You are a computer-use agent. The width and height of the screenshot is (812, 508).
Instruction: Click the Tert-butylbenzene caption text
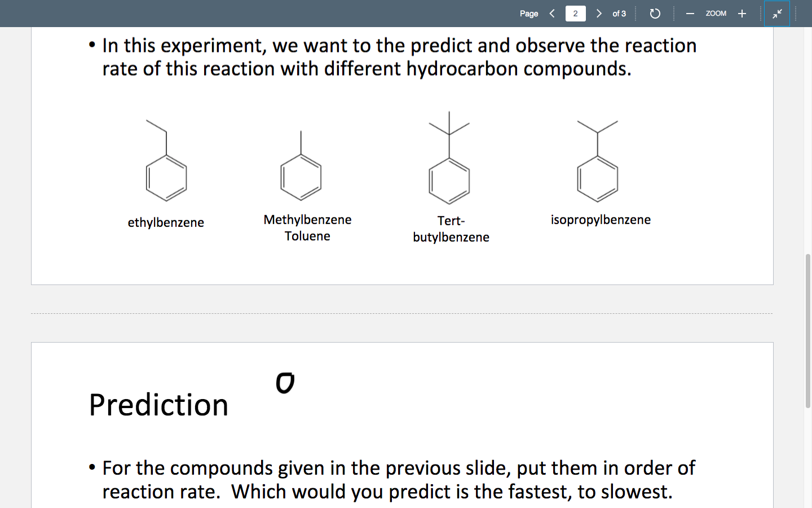[451, 229]
